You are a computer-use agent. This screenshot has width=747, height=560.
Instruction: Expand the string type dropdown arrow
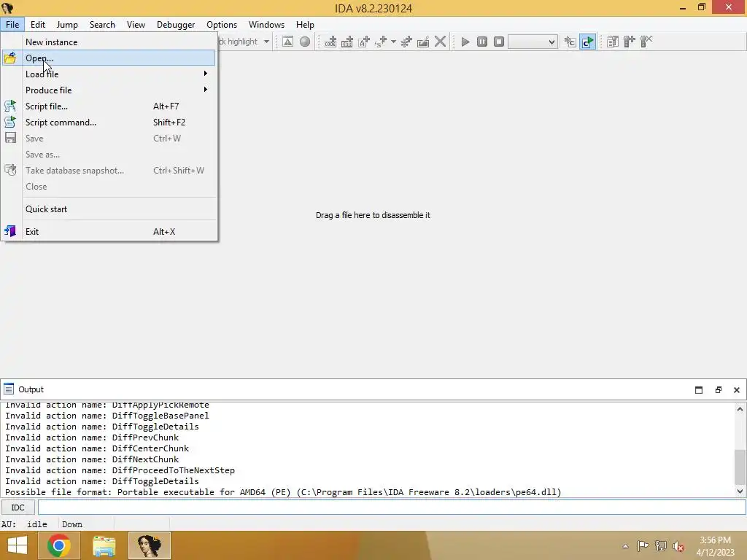click(x=393, y=42)
